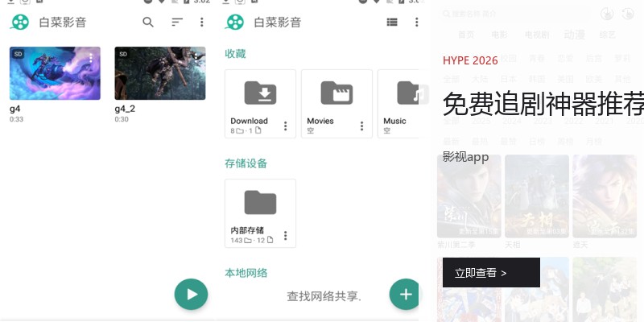The width and height of the screenshot is (644, 322).
Task: Open the 天相 poster
Action: 537,196
